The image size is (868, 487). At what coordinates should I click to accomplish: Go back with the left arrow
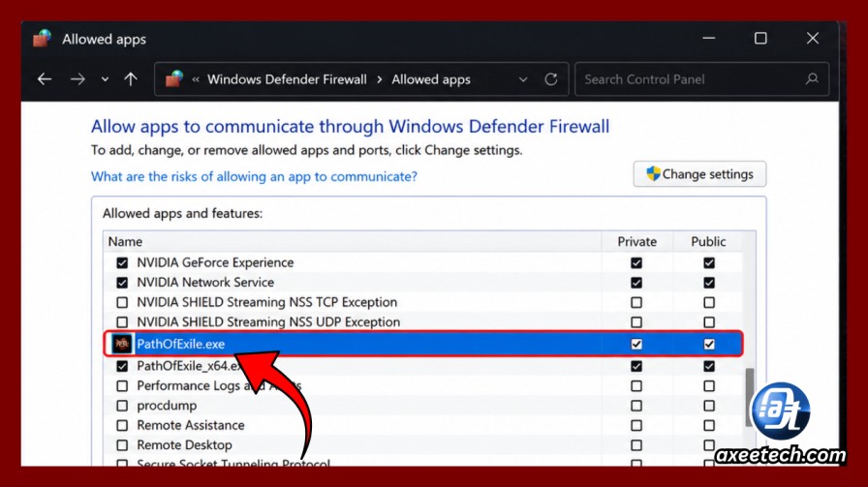45,79
